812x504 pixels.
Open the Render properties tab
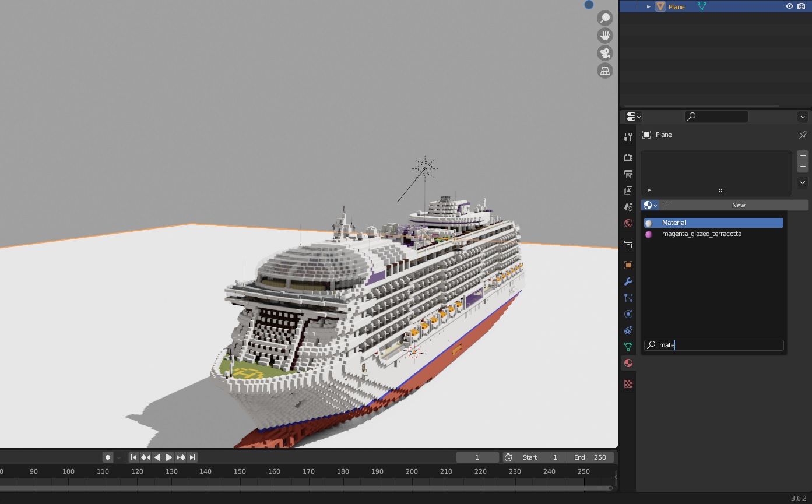(x=628, y=158)
